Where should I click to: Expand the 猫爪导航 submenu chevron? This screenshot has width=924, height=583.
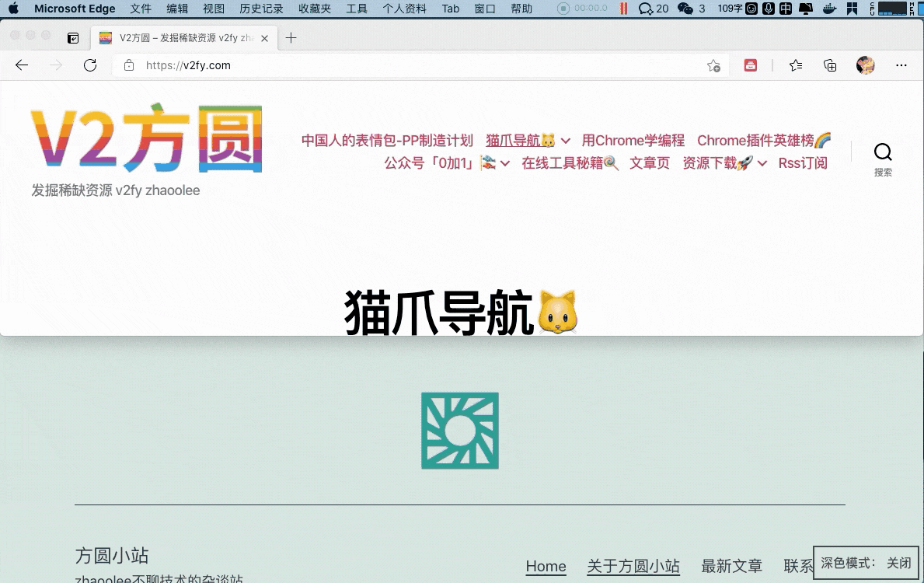point(566,141)
